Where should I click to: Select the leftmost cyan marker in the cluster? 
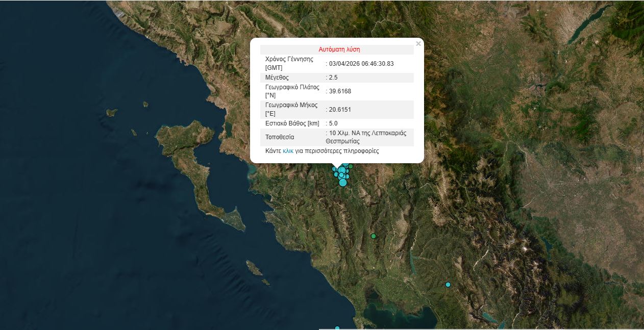334,169
